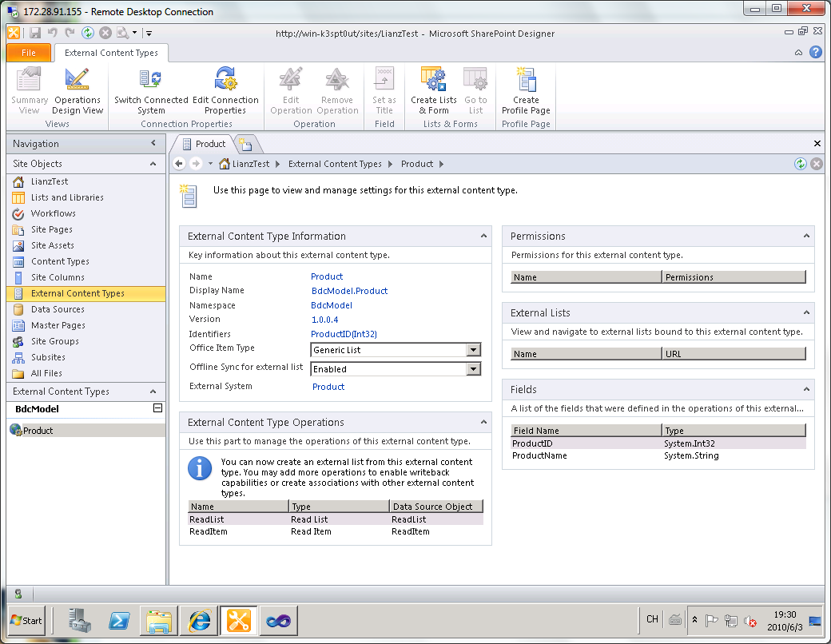Refresh the page using breadcrumb bar refresh icon
831x644 pixels.
tap(801, 164)
